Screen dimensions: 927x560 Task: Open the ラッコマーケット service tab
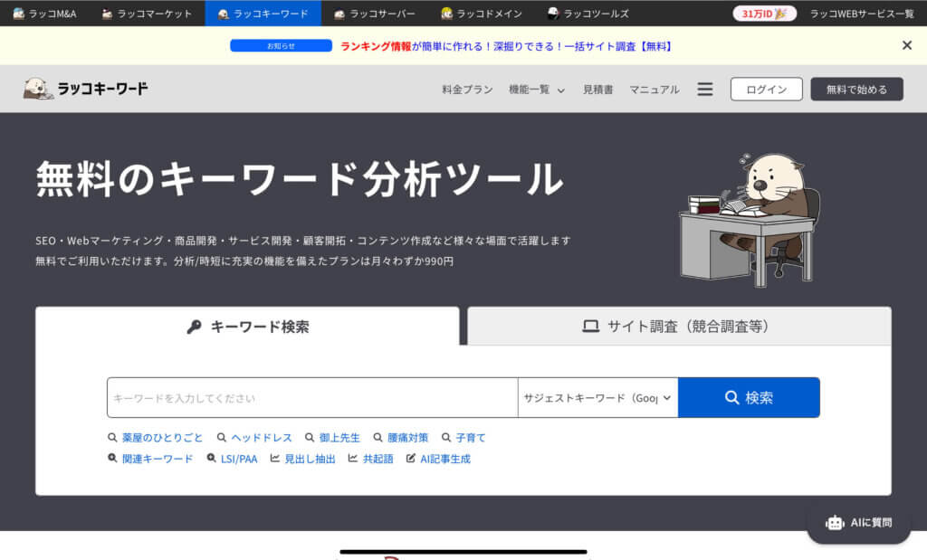(147, 13)
